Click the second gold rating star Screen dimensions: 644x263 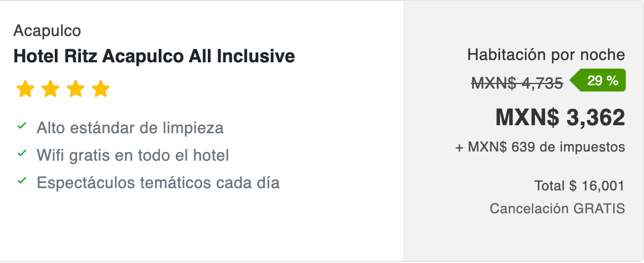pyautogui.click(x=50, y=89)
